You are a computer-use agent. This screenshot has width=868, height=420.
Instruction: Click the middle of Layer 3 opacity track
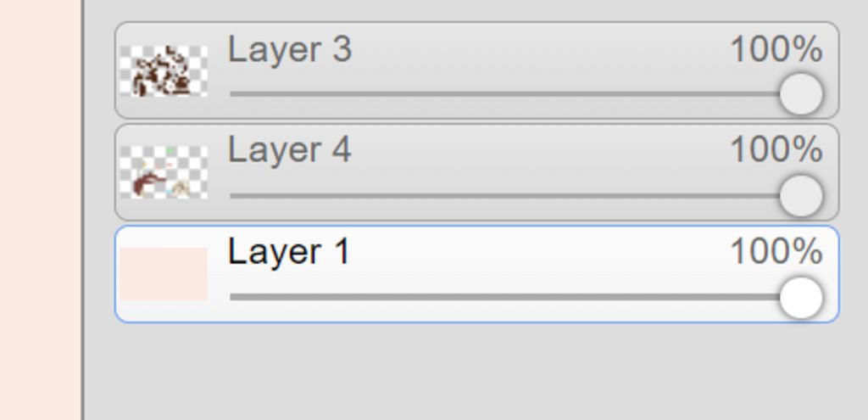click(x=505, y=93)
